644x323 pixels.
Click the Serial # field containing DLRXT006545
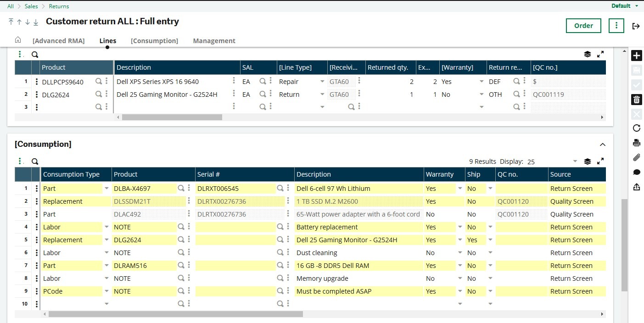coord(235,189)
